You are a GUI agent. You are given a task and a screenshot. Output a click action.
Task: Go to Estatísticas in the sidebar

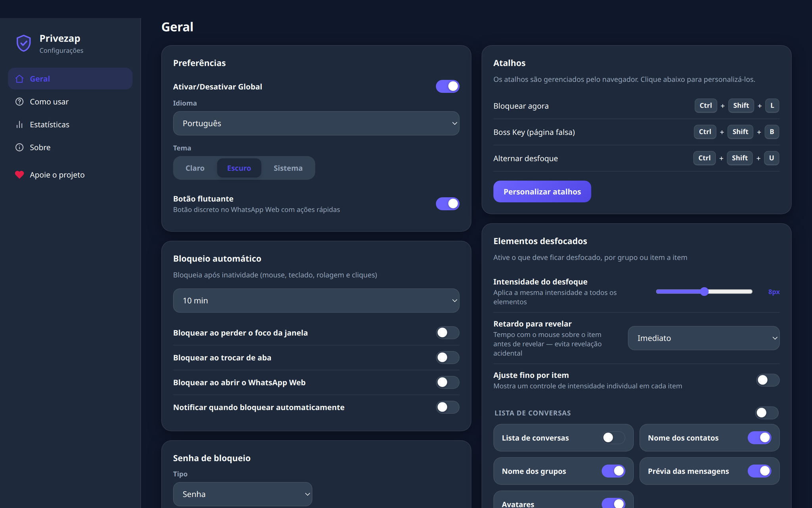pos(70,124)
